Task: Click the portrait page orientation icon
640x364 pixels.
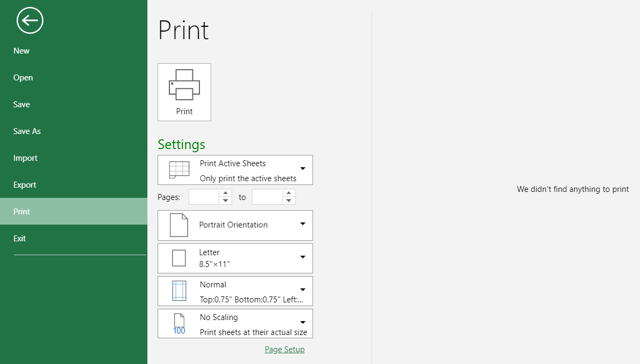Action: pyautogui.click(x=179, y=225)
